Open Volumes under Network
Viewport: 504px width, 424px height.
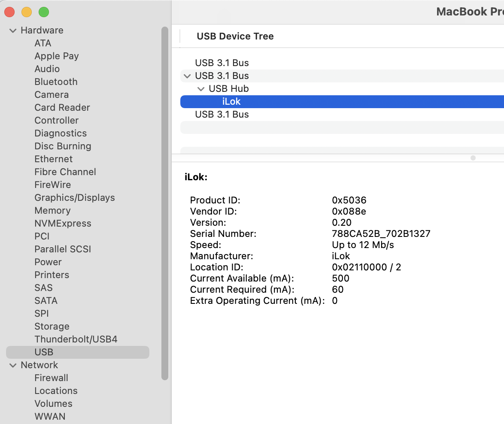(53, 403)
